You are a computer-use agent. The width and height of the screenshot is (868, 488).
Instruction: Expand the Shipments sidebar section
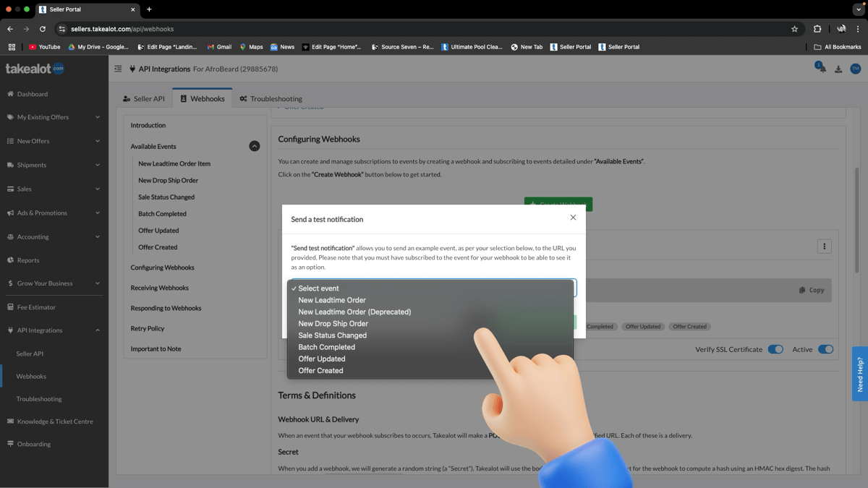(x=54, y=165)
